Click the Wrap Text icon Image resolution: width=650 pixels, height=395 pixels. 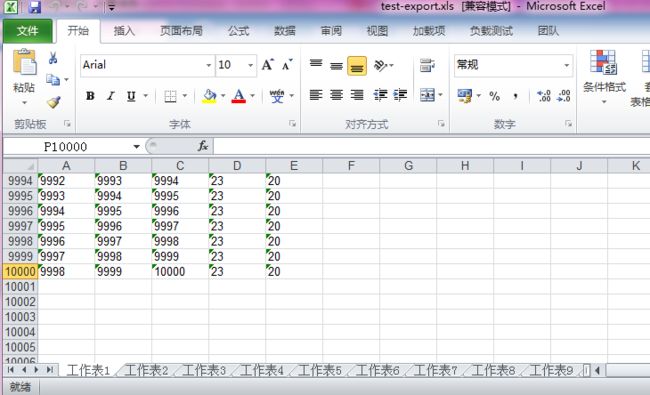click(x=427, y=65)
